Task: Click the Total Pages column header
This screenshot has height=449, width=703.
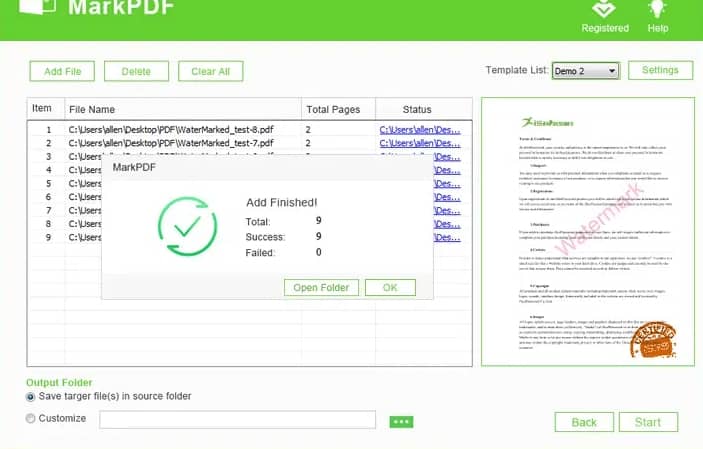Action: (x=338, y=109)
